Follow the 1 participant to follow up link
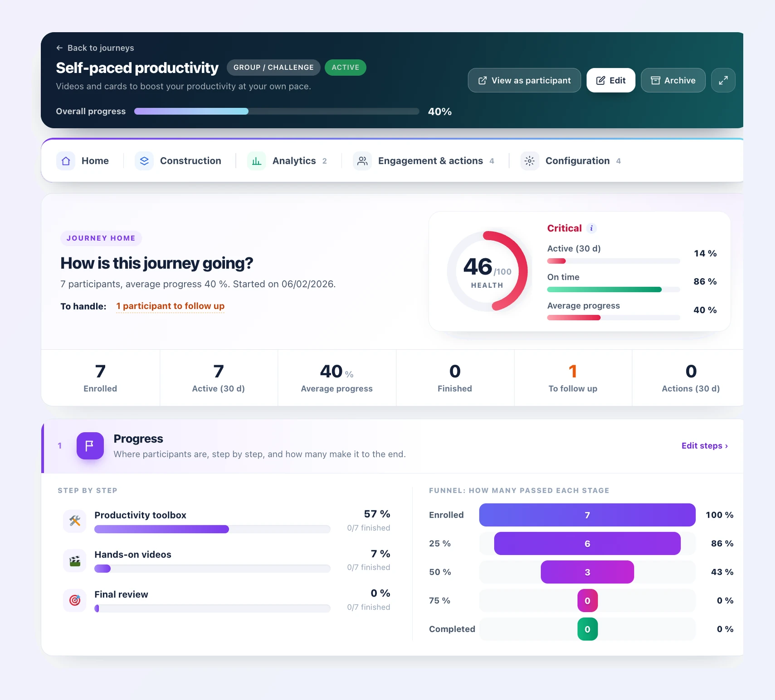The width and height of the screenshot is (775, 700). pos(170,306)
